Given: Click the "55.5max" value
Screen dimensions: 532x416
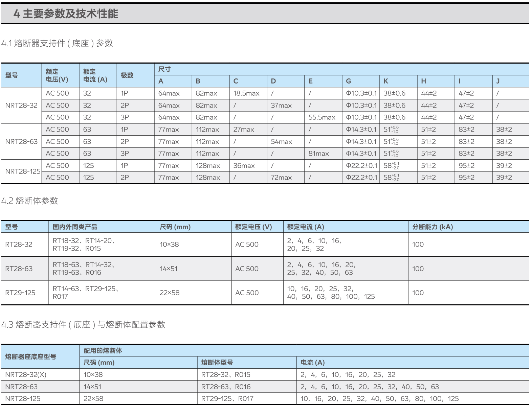Looking at the screenshot, I should click(322, 117).
